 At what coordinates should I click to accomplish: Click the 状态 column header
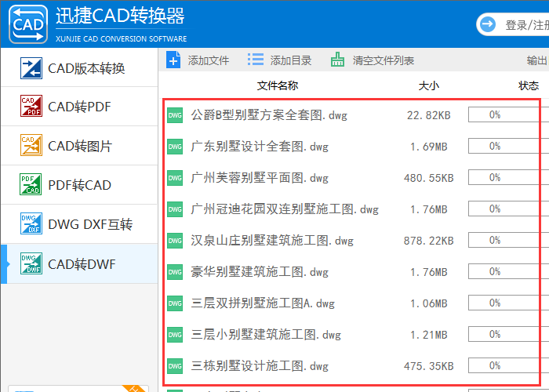click(529, 85)
